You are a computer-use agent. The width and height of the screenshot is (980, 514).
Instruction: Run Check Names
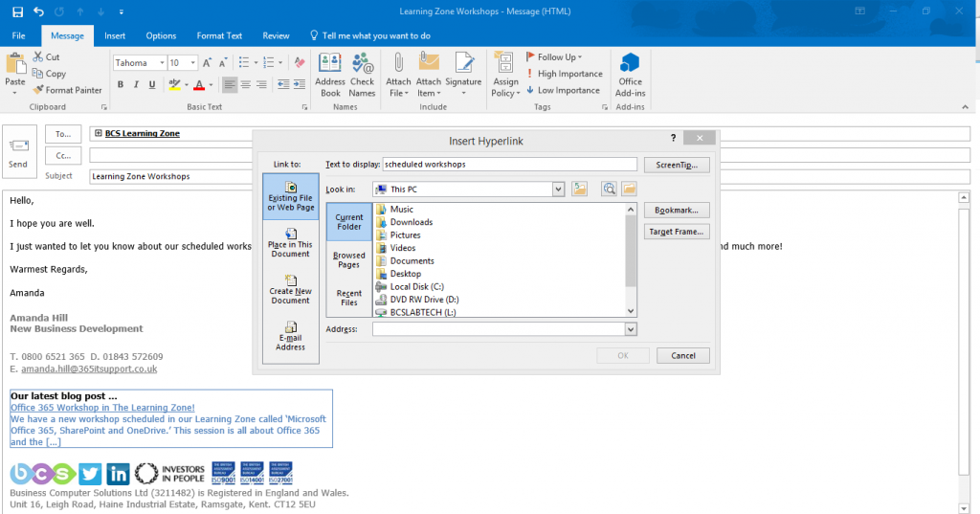tap(362, 75)
